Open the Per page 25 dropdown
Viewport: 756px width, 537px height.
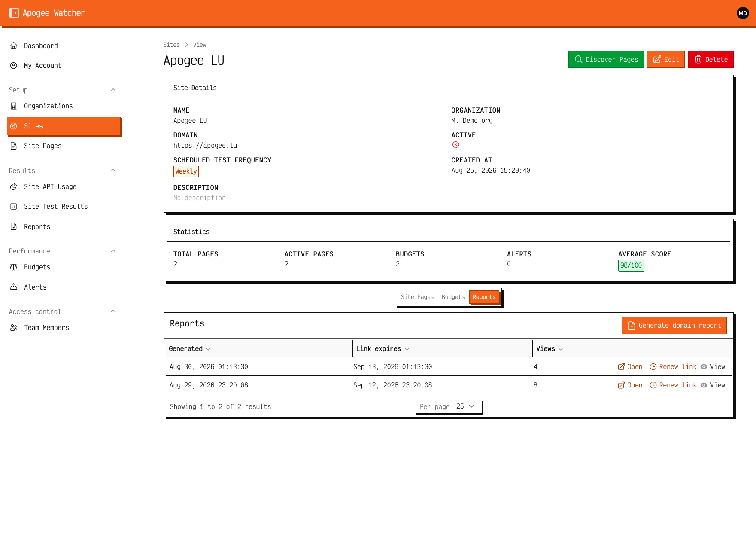[x=448, y=406]
